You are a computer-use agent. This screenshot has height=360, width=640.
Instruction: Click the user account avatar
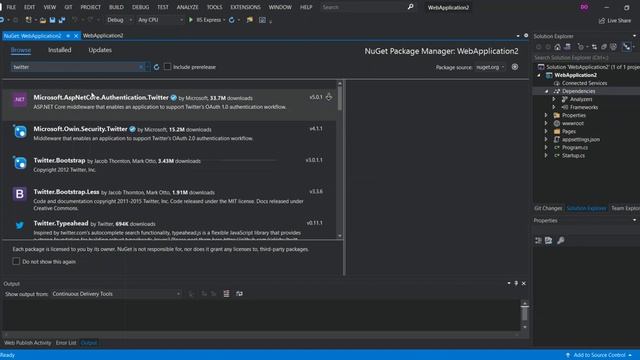point(584,7)
